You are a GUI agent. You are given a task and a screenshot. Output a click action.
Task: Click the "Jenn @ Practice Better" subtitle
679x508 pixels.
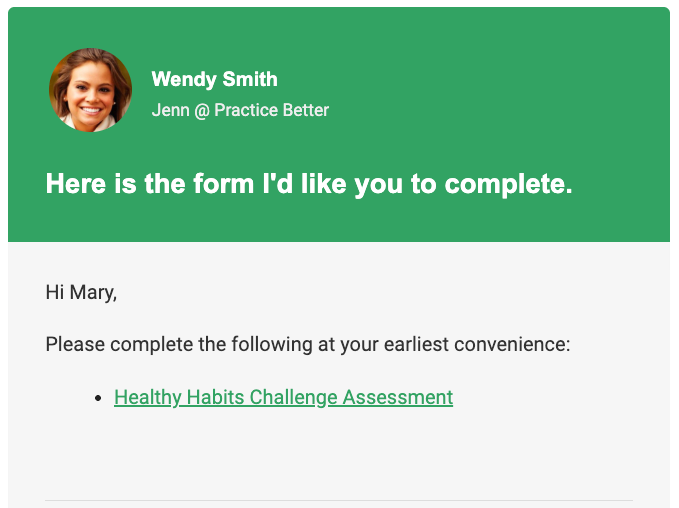240,110
